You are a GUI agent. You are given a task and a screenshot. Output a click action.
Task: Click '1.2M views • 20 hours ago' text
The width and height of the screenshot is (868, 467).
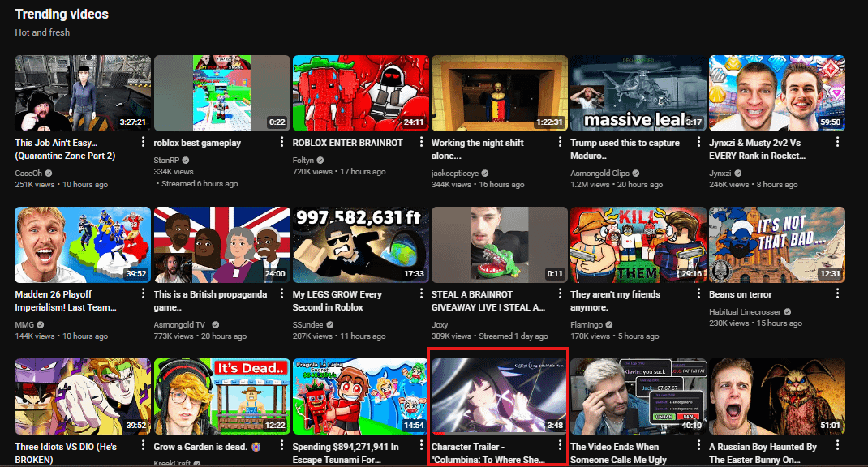click(617, 185)
